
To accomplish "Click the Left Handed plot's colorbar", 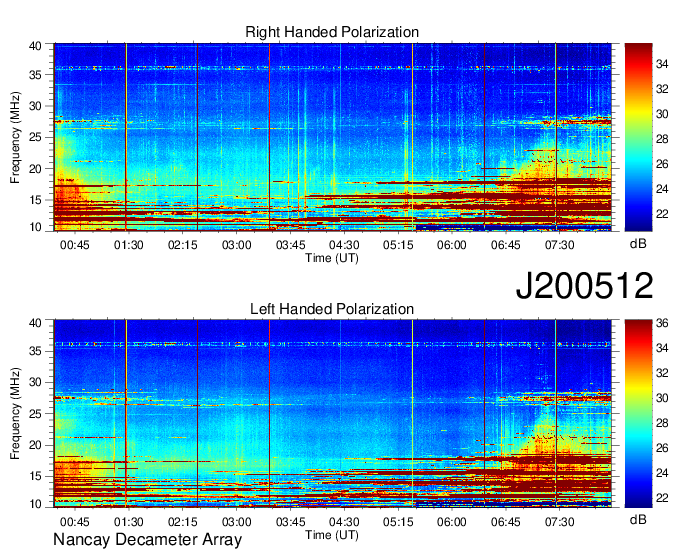I will [638, 414].
